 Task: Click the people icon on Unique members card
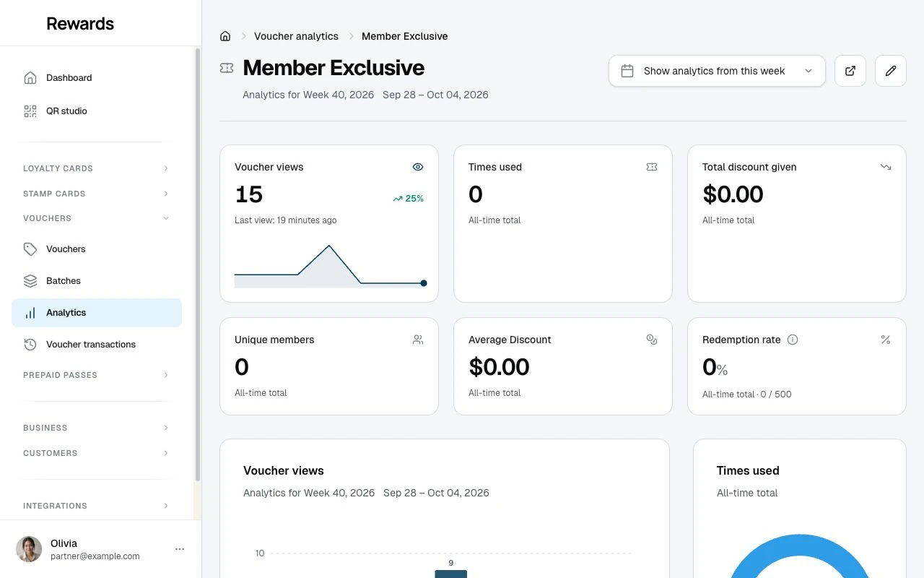pos(418,340)
